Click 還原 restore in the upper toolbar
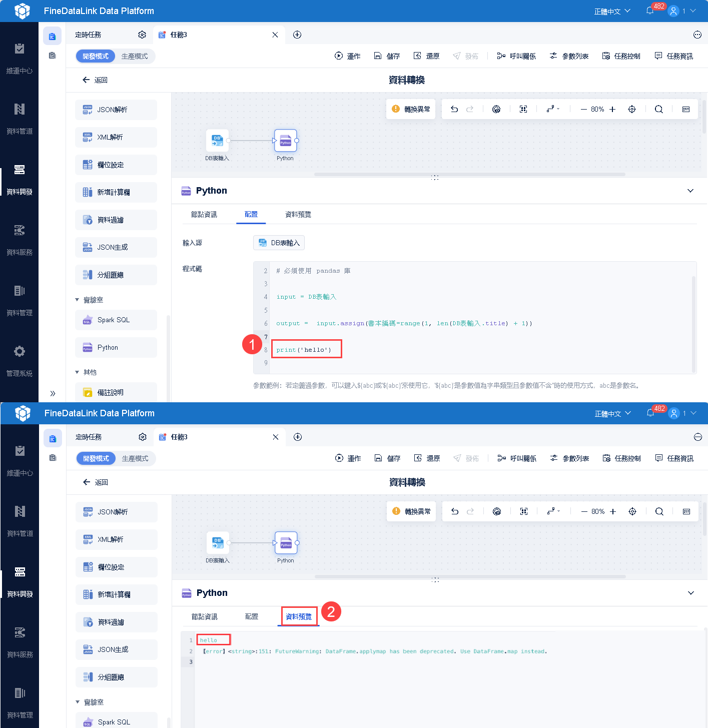The width and height of the screenshot is (708, 728). coord(426,56)
